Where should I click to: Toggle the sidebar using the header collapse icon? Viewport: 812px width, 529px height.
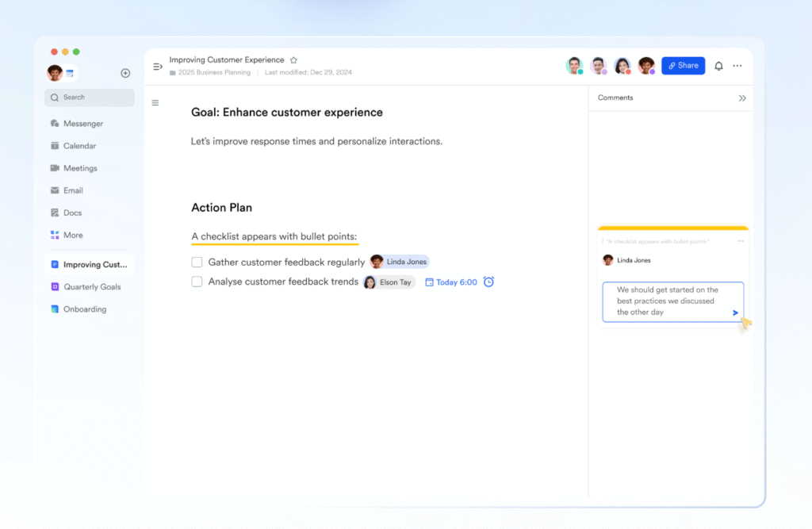158,66
